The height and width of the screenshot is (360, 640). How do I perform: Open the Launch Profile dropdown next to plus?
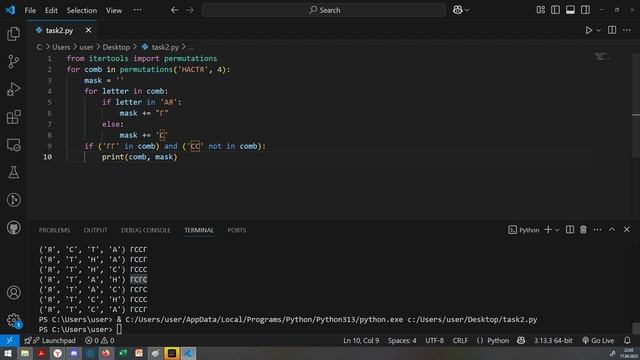(x=557, y=230)
